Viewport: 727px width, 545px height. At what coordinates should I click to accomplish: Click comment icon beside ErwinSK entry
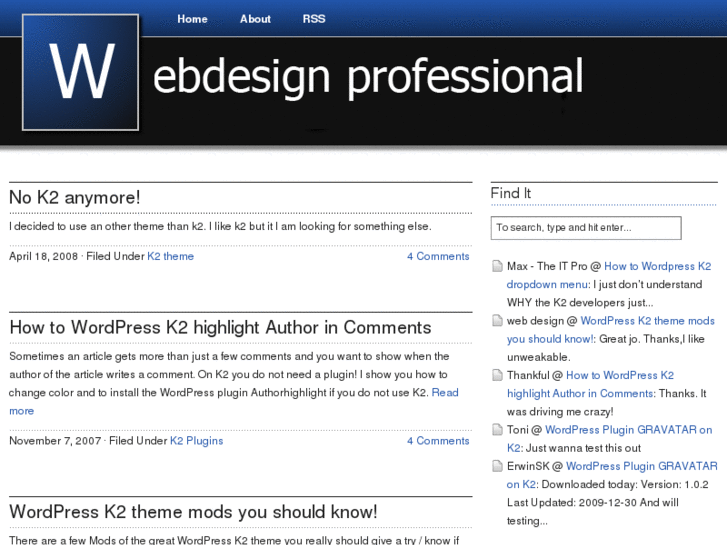pyautogui.click(x=497, y=466)
